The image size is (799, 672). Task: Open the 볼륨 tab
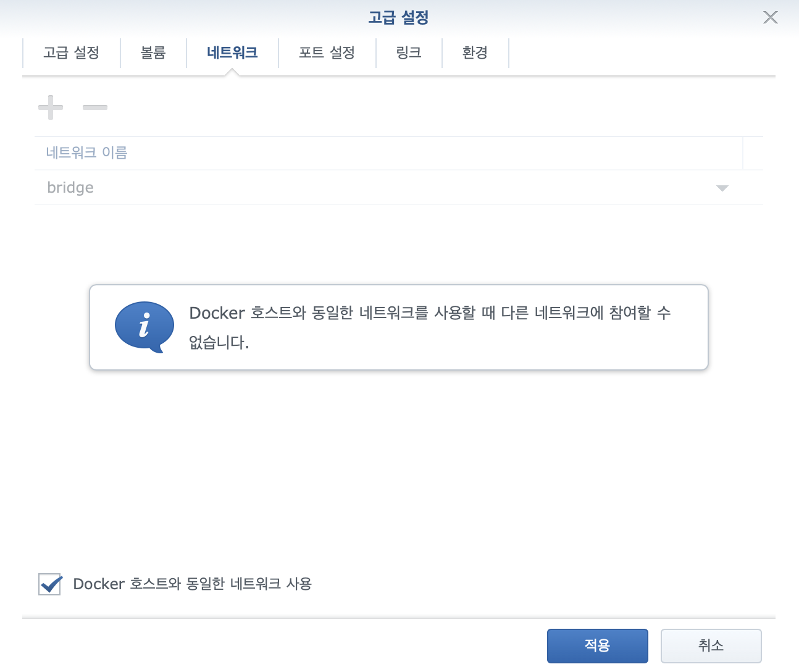click(x=153, y=53)
